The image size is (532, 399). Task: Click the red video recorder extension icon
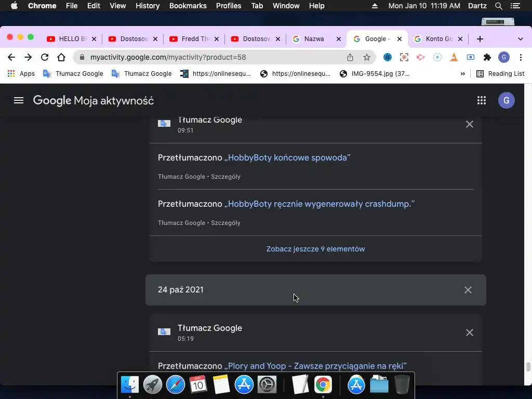[421, 57]
